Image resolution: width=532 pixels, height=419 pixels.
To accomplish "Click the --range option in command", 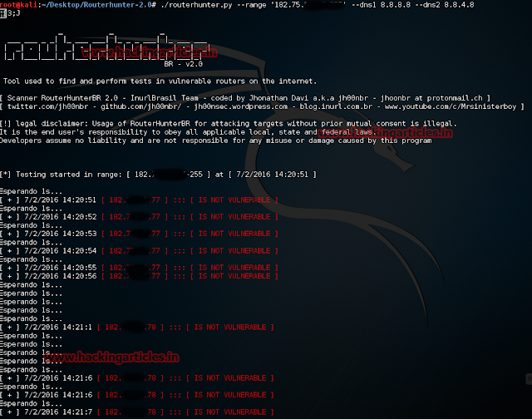I will click(252, 5).
